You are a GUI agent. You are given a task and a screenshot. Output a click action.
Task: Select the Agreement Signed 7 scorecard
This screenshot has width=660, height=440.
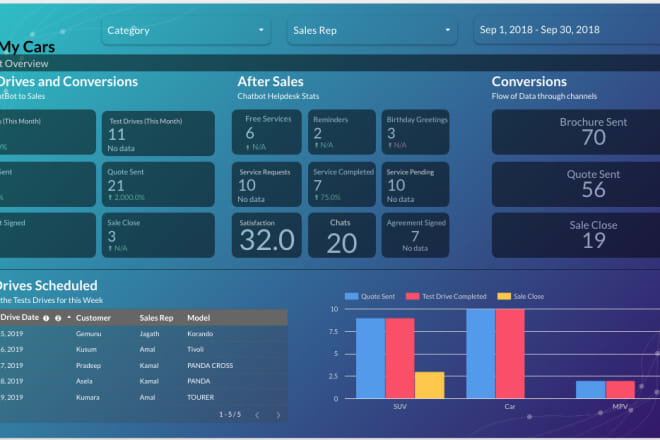pos(415,235)
